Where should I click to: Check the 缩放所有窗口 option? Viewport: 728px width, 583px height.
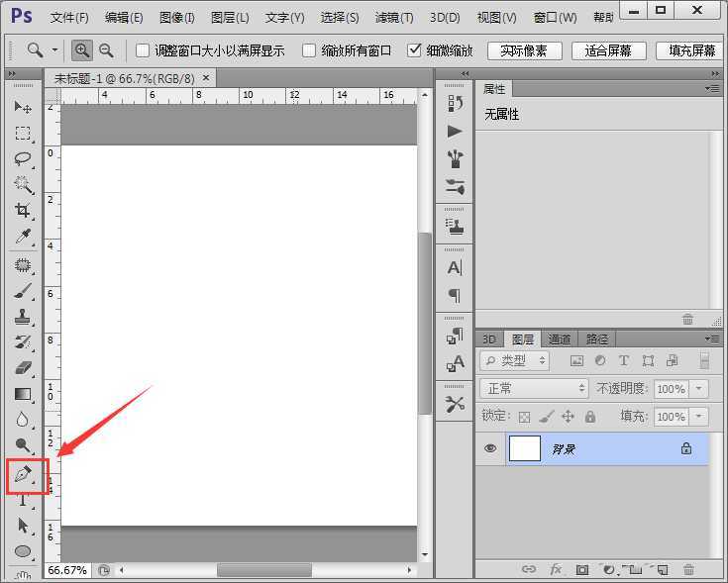pyautogui.click(x=309, y=50)
